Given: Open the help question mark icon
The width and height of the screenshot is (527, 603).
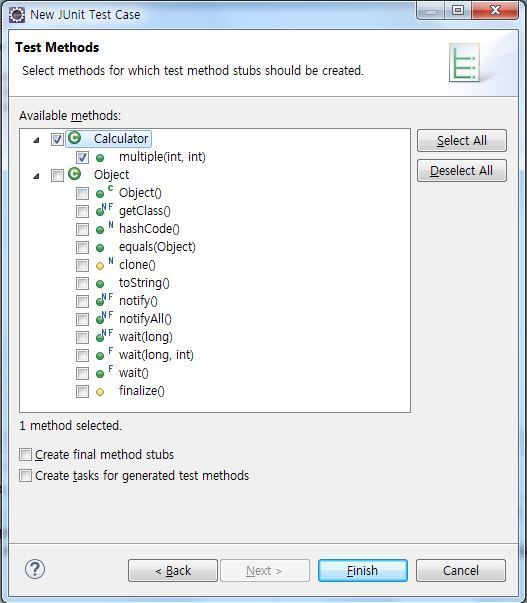Looking at the screenshot, I should click(35, 569).
